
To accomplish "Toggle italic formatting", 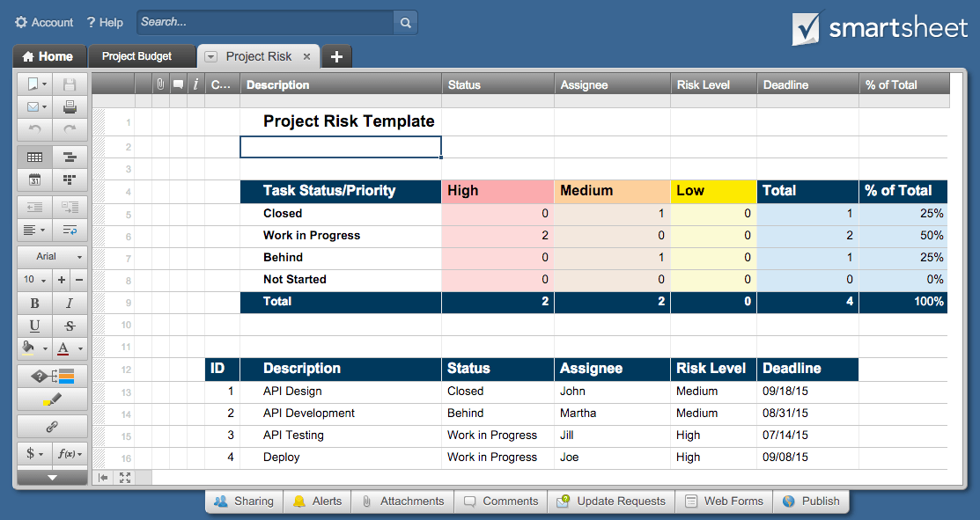I will point(70,303).
